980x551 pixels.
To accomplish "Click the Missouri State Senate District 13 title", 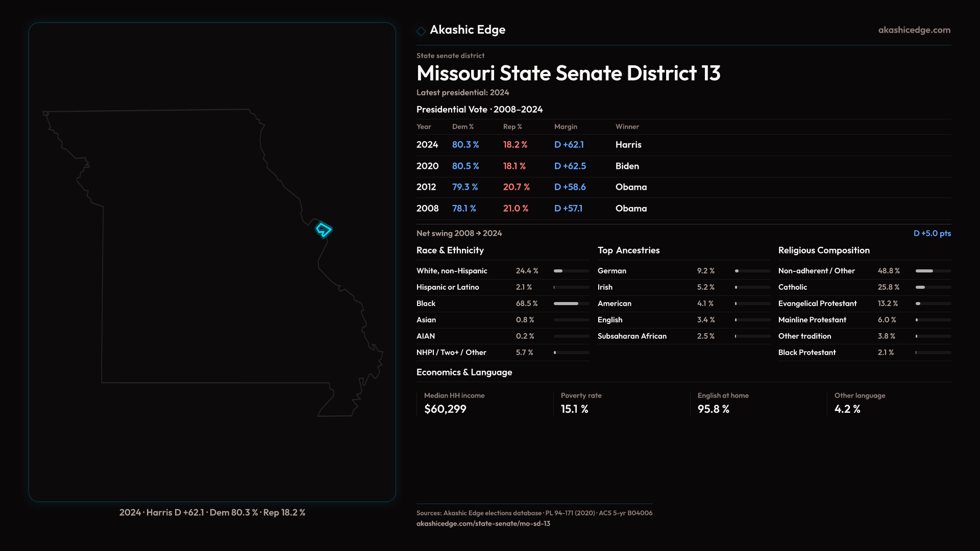I will (568, 73).
